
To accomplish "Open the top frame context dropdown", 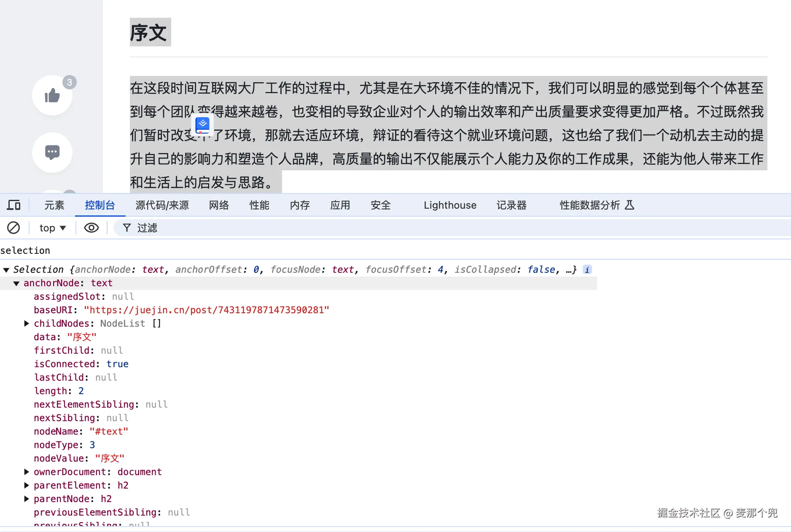I will 51,228.
